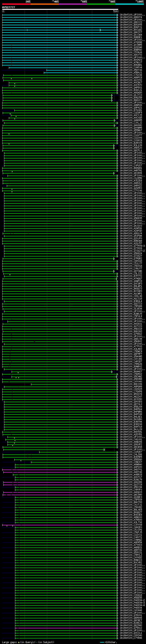Select hit UniRef100_Q6FMP7
This screenshot has width=146, height=644.
[x=131, y=354]
